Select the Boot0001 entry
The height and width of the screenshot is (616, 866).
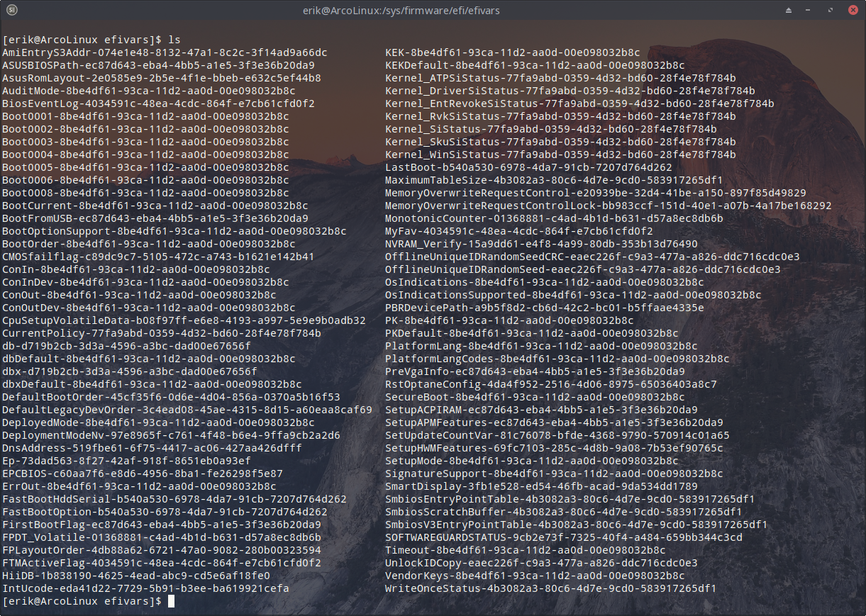point(145,116)
